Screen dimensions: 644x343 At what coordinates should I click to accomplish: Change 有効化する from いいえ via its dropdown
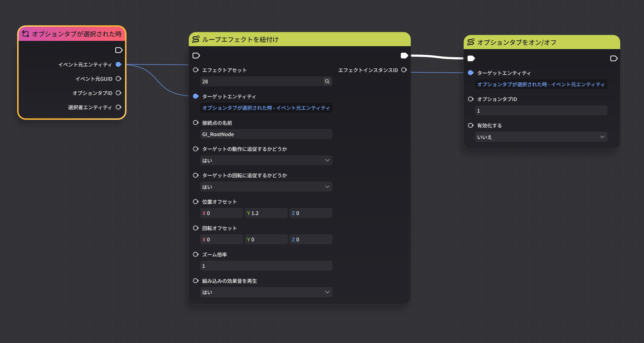pyautogui.click(x=541, y=137)
